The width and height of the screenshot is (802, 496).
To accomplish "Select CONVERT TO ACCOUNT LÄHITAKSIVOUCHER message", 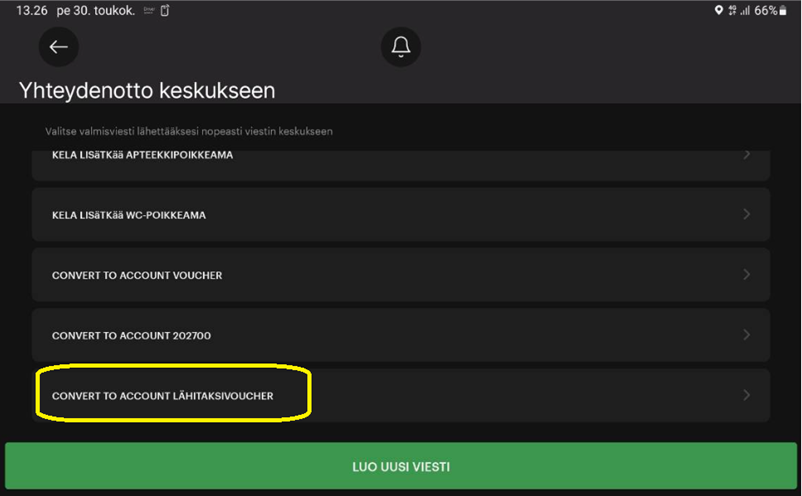I will (x=163, y=396).
